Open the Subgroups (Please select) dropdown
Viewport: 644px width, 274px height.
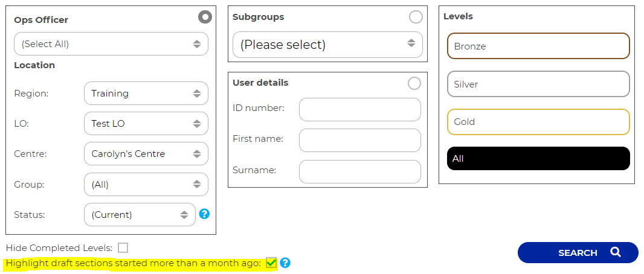[327, 45]
